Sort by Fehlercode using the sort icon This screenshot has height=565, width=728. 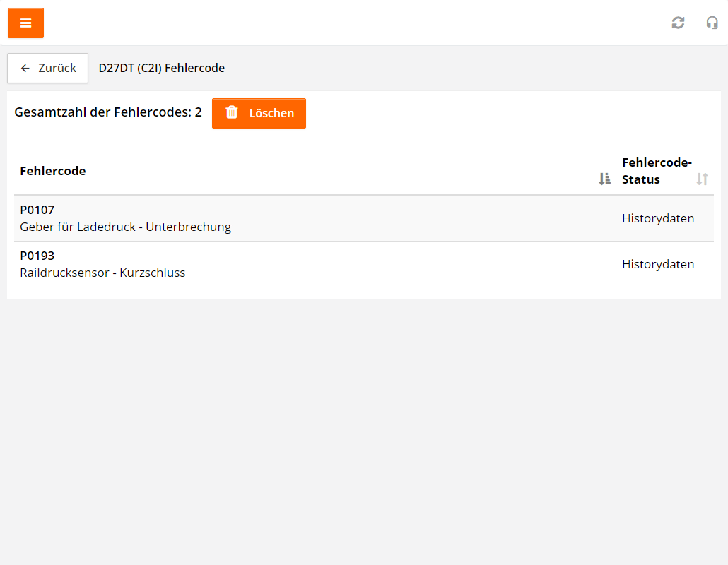[604, 179]
